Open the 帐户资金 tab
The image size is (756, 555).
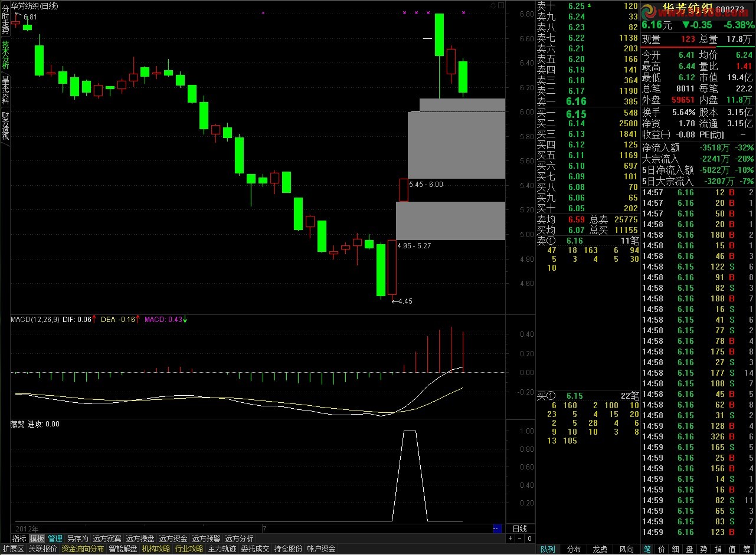click(322, 549)
